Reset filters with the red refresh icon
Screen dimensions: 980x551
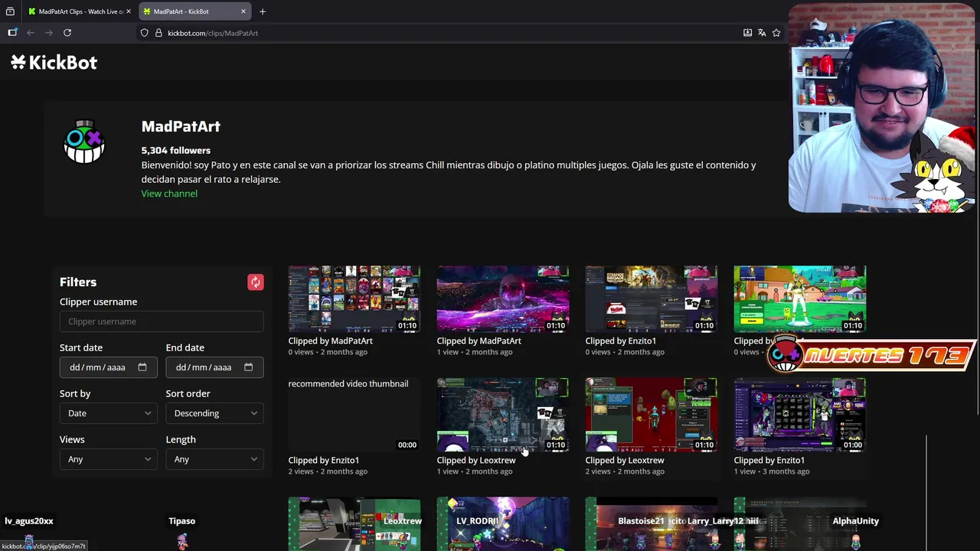256,282
